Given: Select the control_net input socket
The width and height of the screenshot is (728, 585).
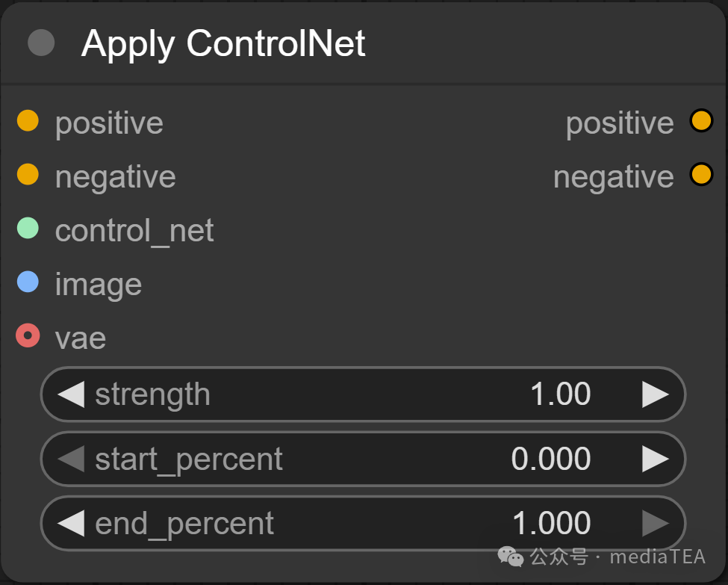Looking at the screenshot, I should [x=28, y=228].
